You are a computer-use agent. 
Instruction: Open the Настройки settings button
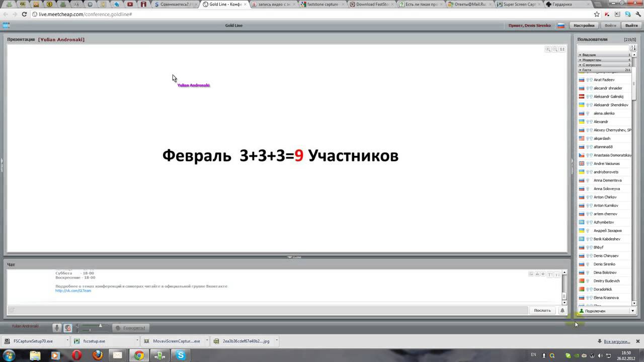click(584, 25)
